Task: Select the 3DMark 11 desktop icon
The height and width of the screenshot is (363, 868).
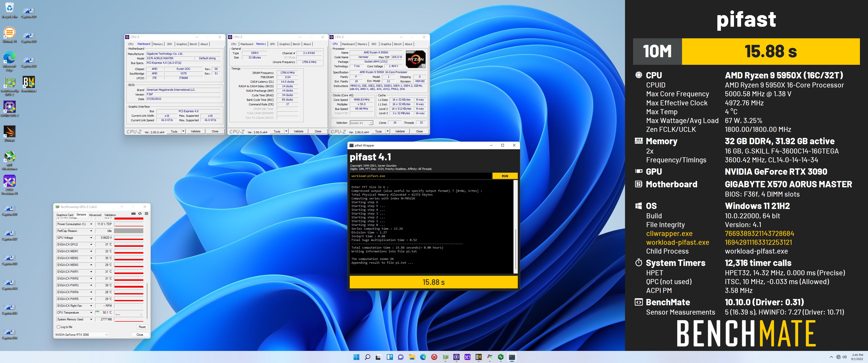Action: (x=9, y=35)
